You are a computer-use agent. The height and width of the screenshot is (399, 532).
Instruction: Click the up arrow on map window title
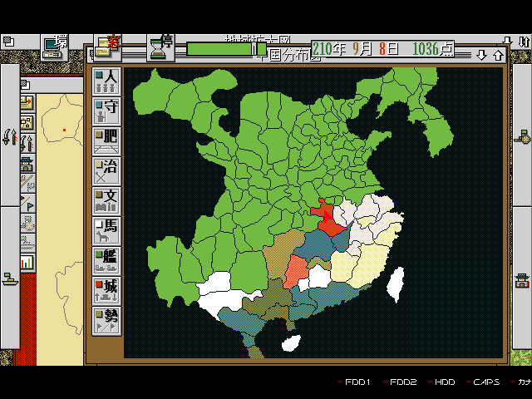(497, 55)
